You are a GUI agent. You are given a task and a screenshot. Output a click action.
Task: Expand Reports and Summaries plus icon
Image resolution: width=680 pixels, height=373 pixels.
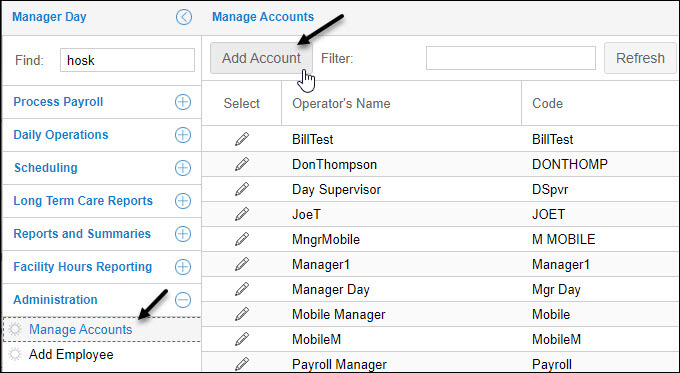coord(183,234)
